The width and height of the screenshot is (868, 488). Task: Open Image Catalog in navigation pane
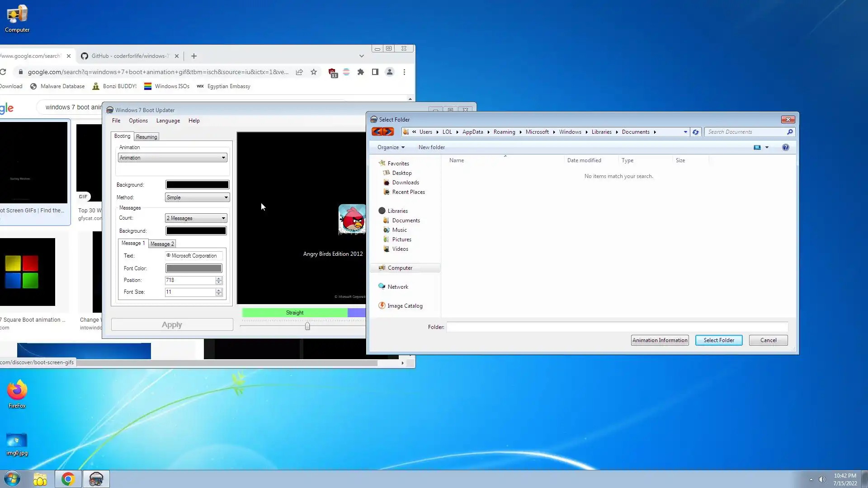tap(405, 306)
